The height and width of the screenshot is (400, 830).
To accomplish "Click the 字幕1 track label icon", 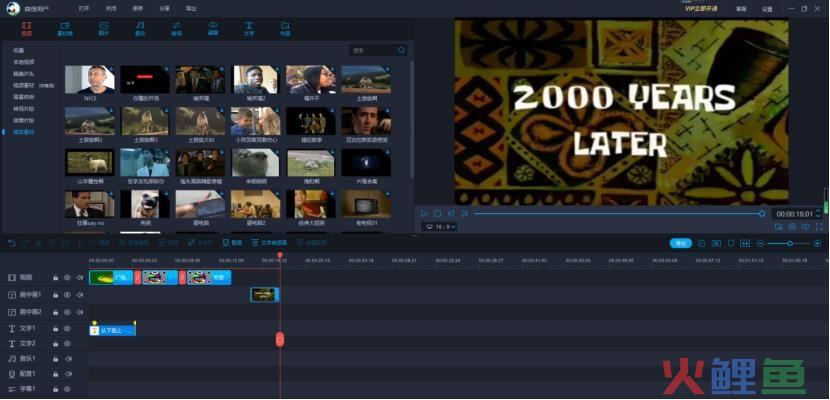I will 12,389.
